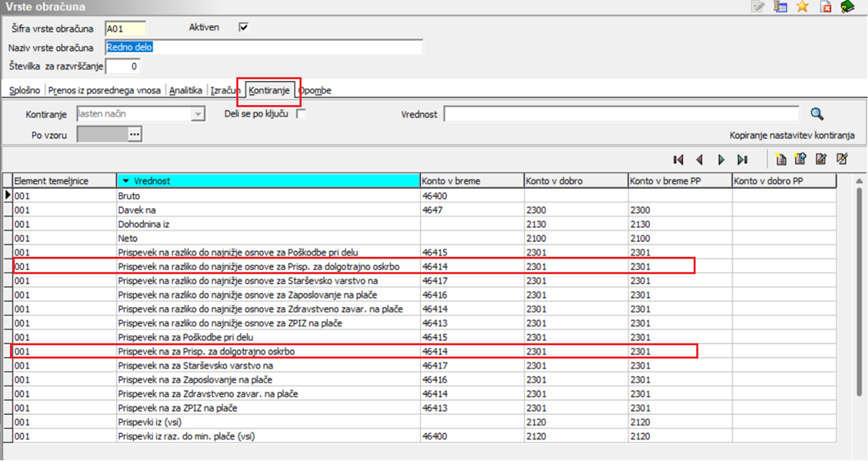Switch to the Splošno tab
The image size is (868, 461).
tap(24, 90)
